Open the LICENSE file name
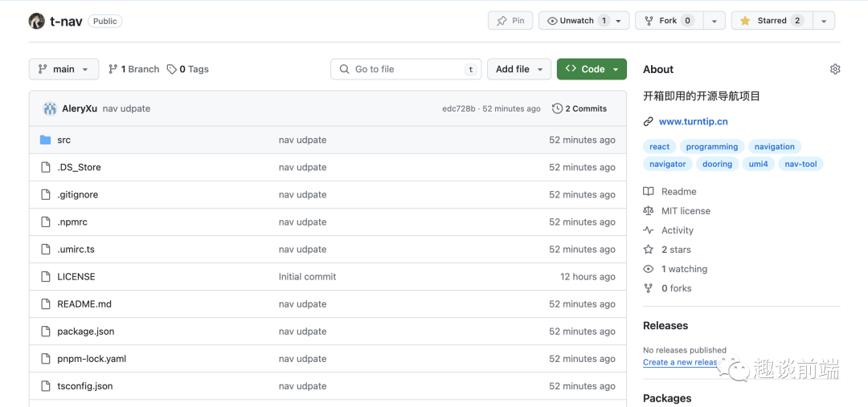The image size is (868, 407). pyautogui.click(x=76, y=276)
